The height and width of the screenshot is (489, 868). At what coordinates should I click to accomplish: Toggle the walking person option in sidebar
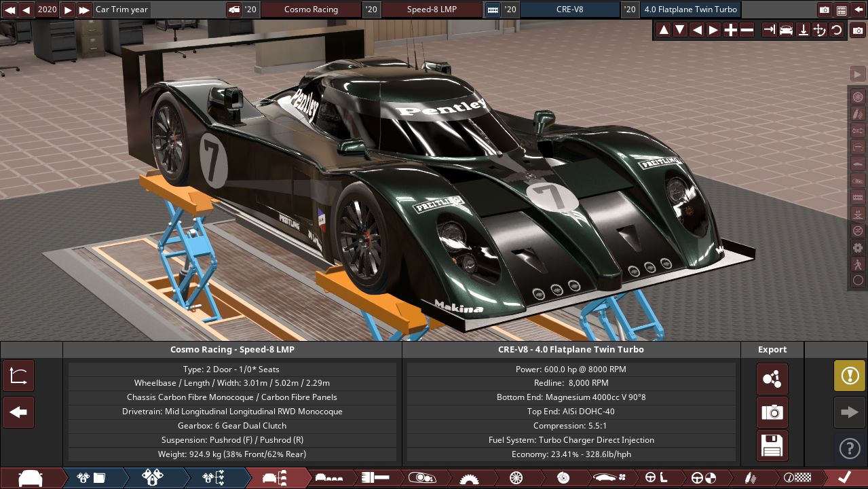(858, 264)
